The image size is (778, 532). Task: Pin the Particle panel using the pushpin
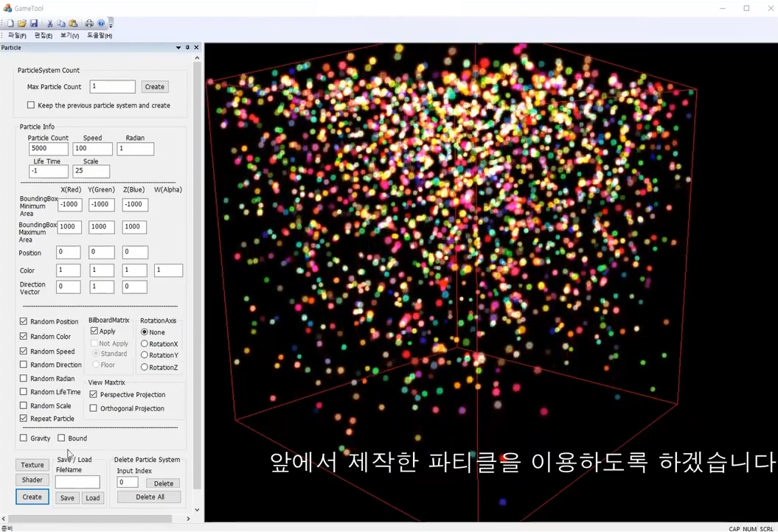(187, 47)
